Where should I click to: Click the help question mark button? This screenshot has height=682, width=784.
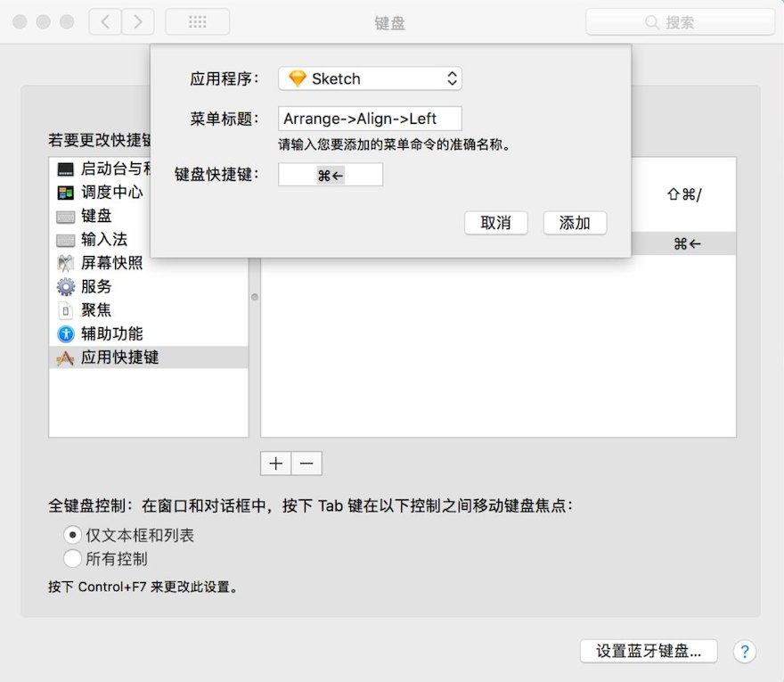[744, 651]
